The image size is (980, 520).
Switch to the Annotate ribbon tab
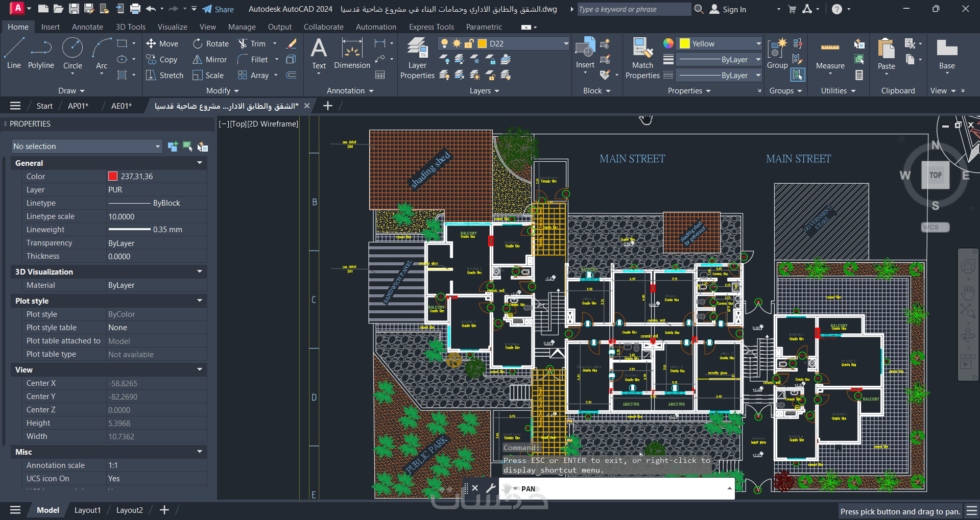87,27
